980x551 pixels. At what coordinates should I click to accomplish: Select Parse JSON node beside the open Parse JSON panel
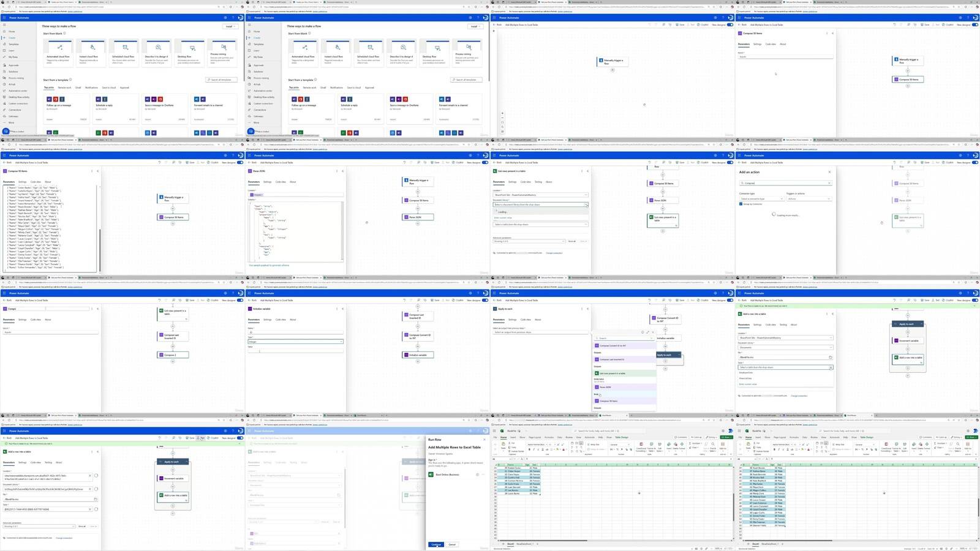tap(418, 217)
